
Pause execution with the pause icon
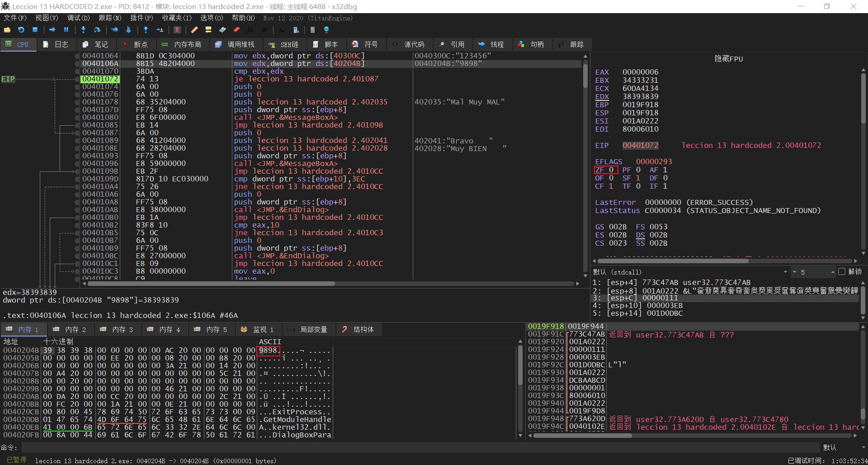click(x=66, y=30)
